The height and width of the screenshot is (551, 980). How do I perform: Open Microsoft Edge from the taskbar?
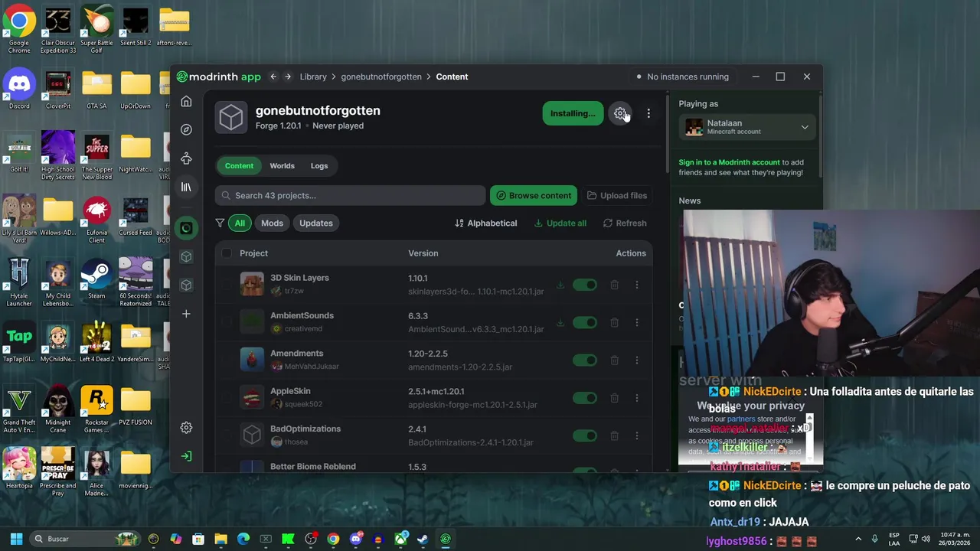[243, 539]
